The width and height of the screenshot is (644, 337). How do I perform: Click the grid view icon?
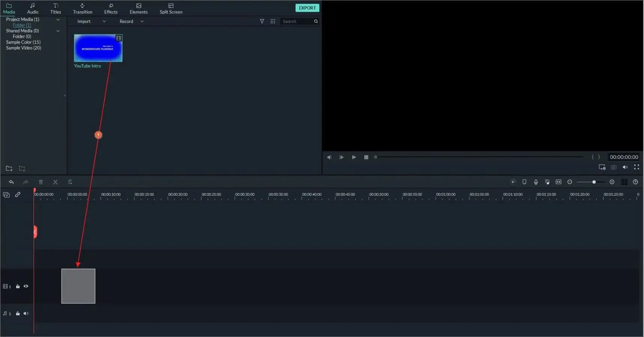(273, 21)
